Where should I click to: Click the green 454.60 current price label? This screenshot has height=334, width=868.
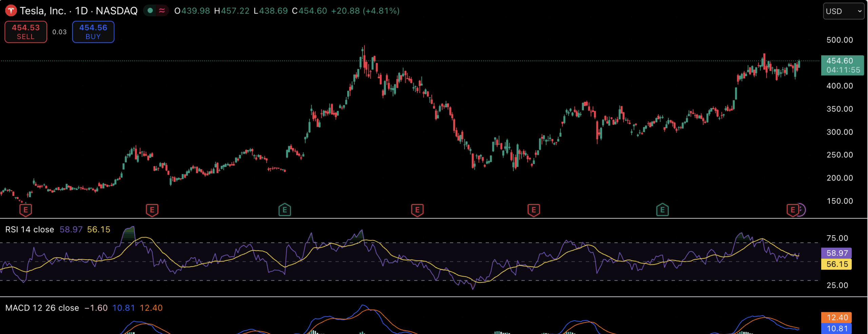pyautogui.click(x=843, y=65)
